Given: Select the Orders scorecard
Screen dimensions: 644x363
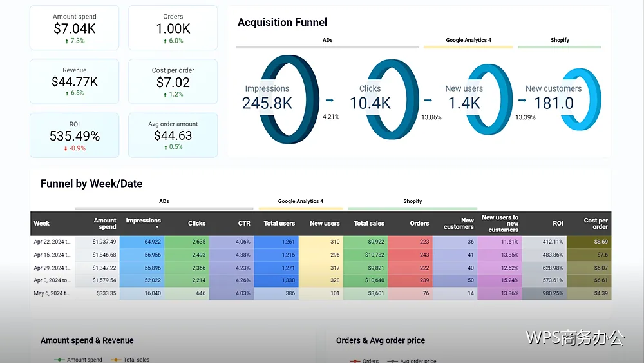Looking at the screenshot, I should (173, 28).
